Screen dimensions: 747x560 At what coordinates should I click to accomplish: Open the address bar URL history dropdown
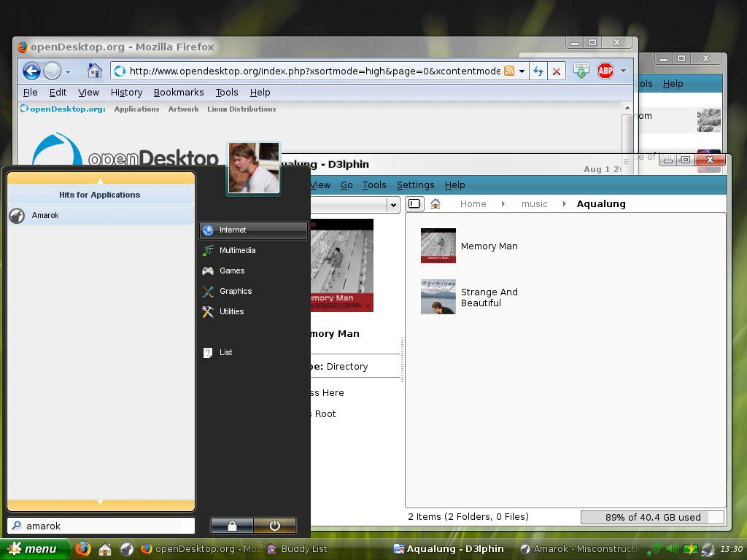522,71
